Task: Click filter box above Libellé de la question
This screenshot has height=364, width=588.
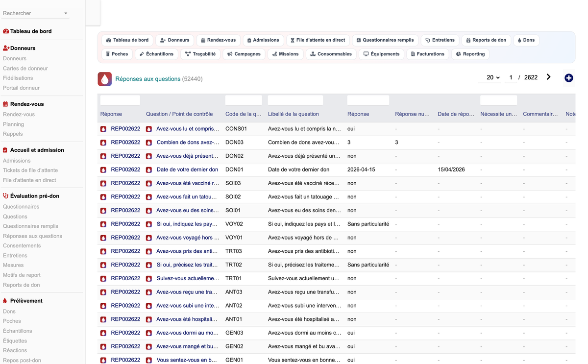Action: tap(295, 100)
